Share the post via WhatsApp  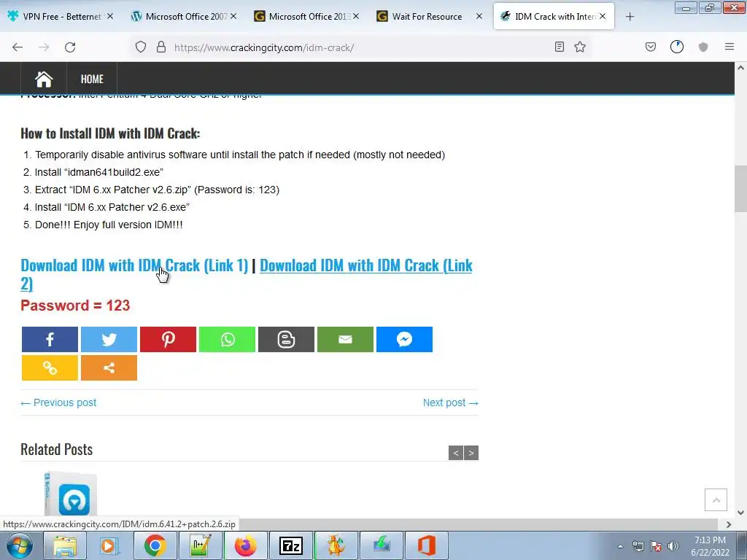coord(227,340)
